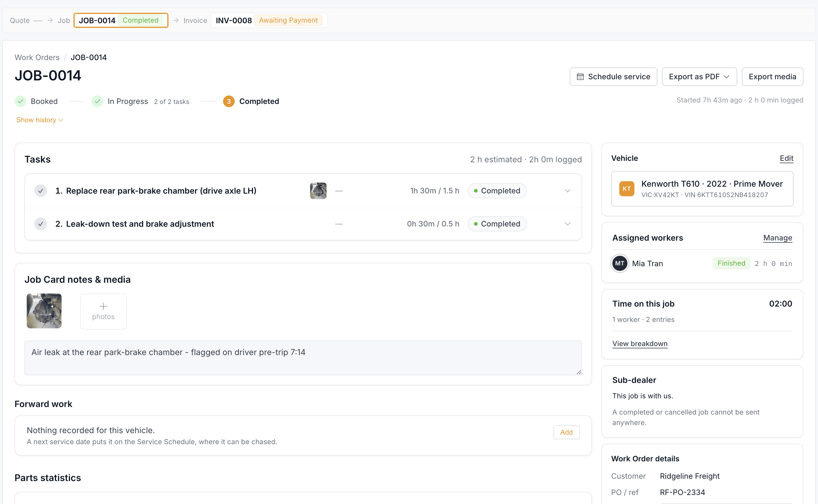Image resolution: width=818 pixels, height=504 pixels.
Task: Select the Kenworth T610 vehicle card
Action: (x=702, y=189)
